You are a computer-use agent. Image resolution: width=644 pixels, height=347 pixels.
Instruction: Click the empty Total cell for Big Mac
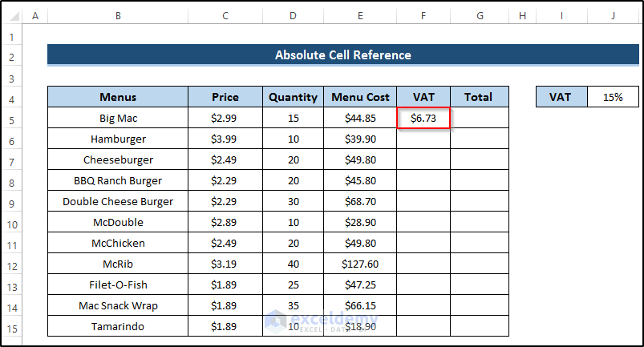click(x=479, y=119)
